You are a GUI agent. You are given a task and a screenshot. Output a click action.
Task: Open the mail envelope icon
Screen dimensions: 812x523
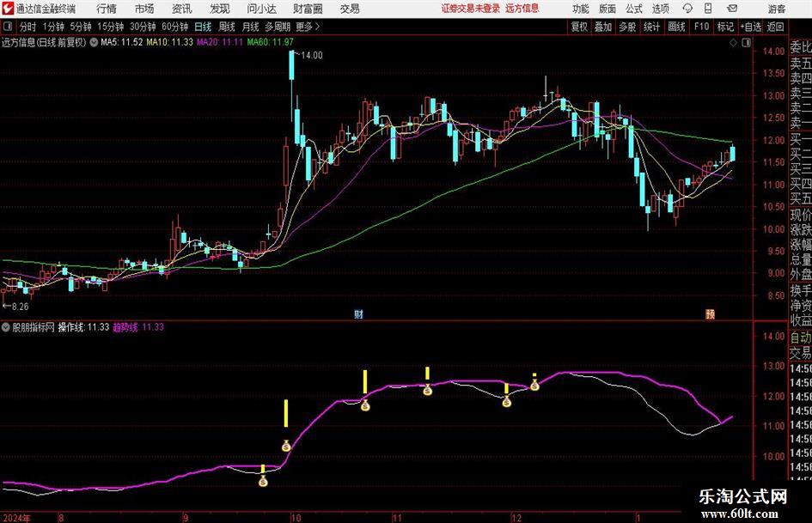[732, 9]
